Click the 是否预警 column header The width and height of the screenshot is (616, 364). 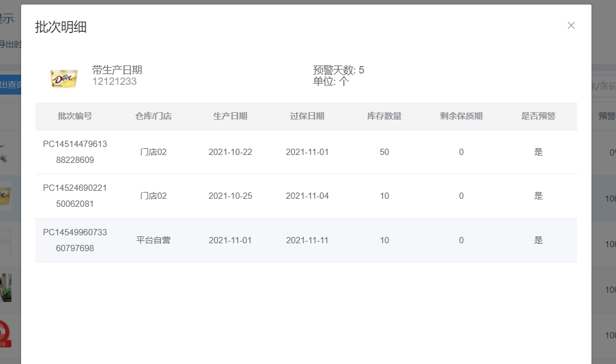click(538, 116)
